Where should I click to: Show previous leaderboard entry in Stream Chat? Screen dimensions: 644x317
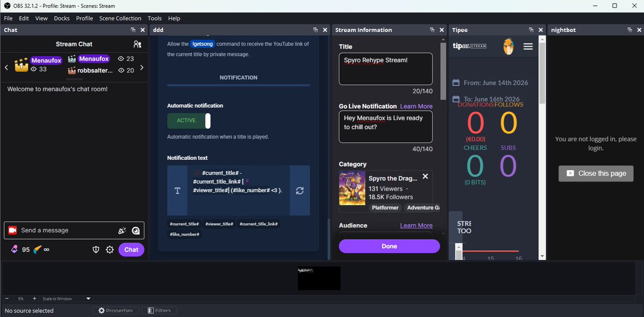point(6,68)
